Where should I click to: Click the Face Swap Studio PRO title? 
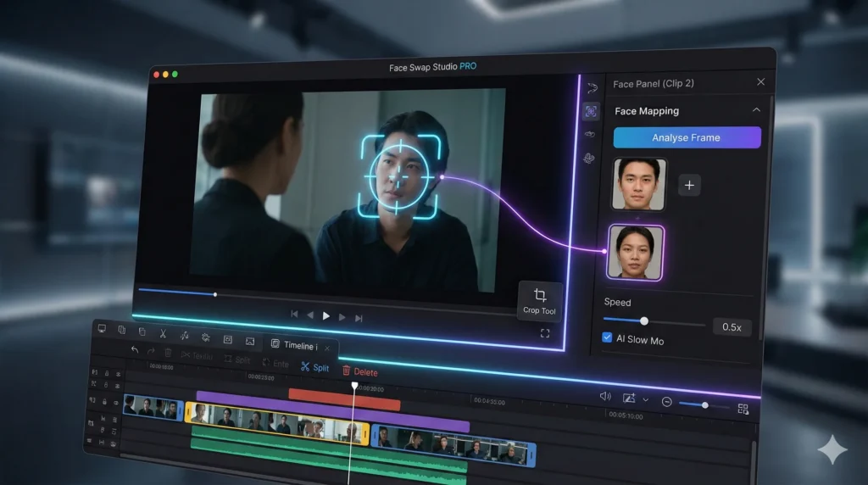pyautogui.click(x=432, y=67)
